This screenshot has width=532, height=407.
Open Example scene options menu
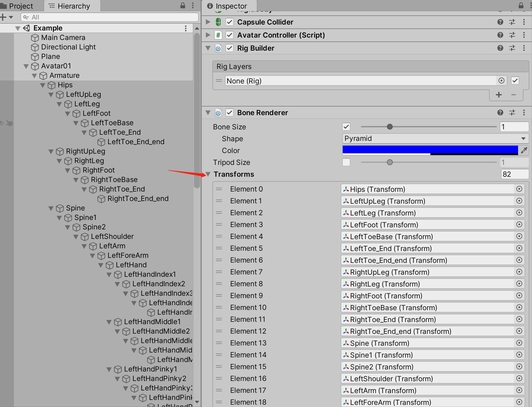pos(186,28)
